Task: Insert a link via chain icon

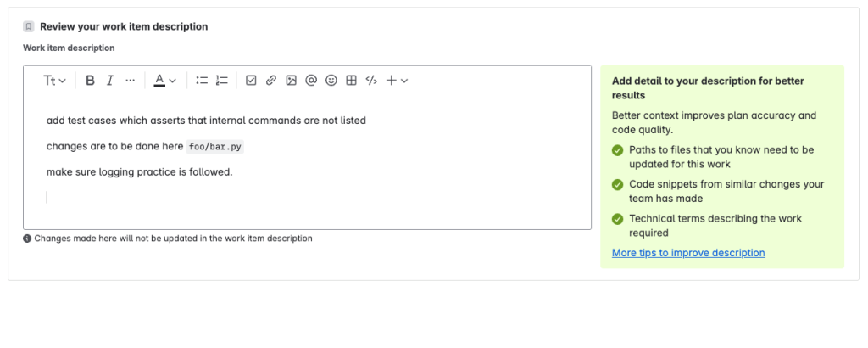Action: click(271, 81)
